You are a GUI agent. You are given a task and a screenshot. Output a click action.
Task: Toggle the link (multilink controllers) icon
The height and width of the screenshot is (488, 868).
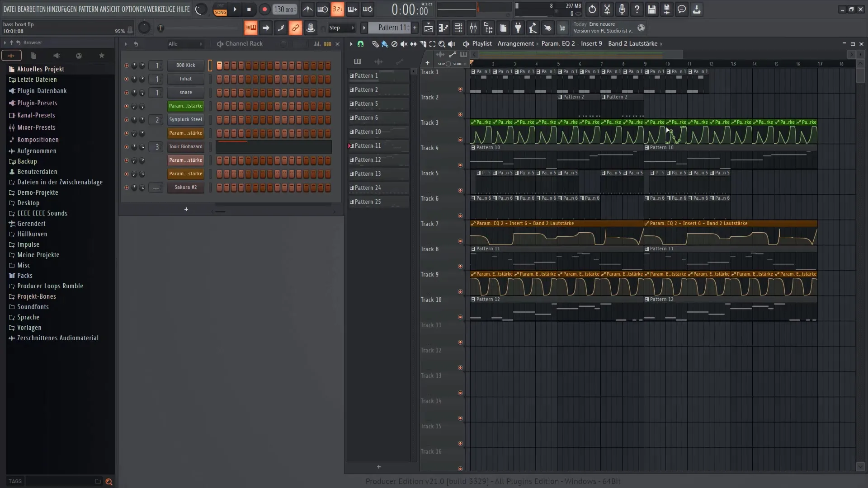coord(295,28)
